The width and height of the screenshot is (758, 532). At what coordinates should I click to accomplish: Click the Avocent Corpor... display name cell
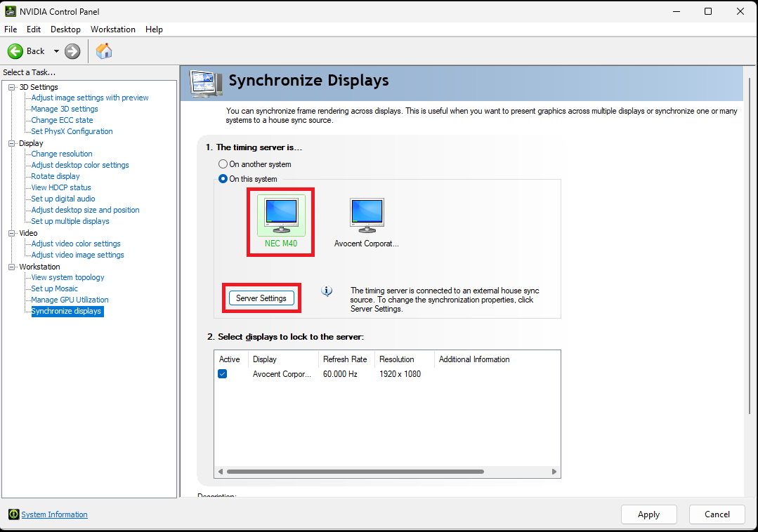282,373
